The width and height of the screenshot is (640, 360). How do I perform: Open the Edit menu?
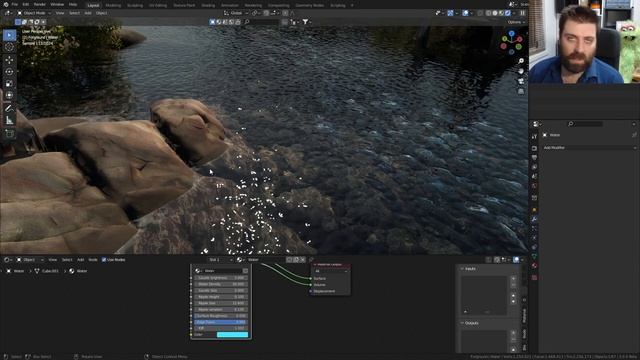pos(26,4)
